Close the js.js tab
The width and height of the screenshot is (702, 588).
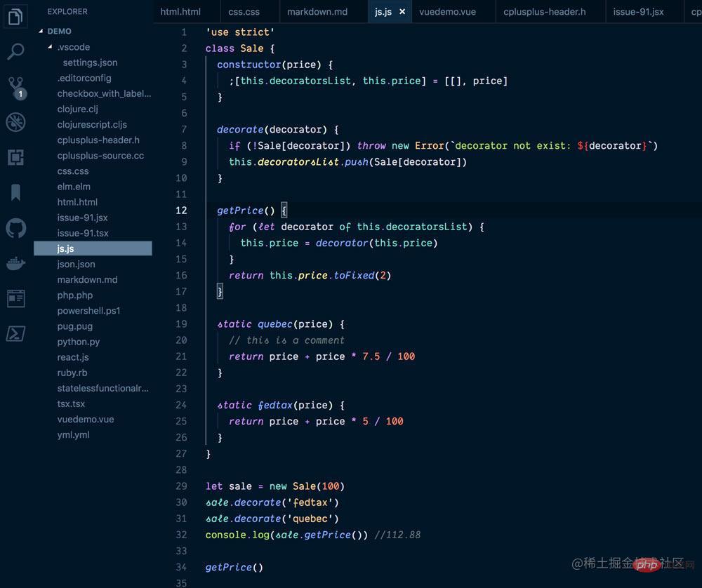[402, 11]
